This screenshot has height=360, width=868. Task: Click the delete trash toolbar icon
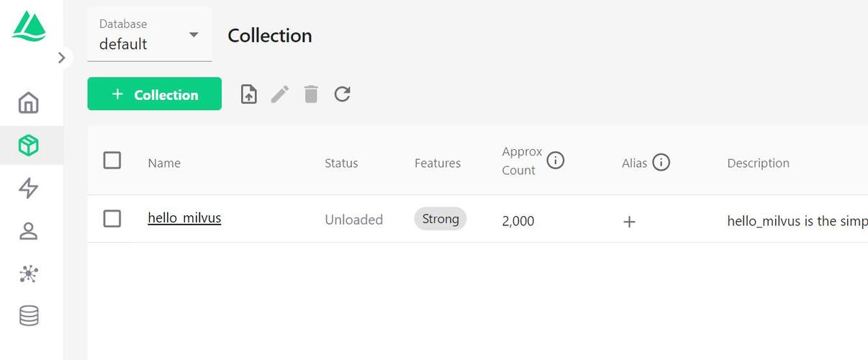pyautogui.click(x=311, y=94)
